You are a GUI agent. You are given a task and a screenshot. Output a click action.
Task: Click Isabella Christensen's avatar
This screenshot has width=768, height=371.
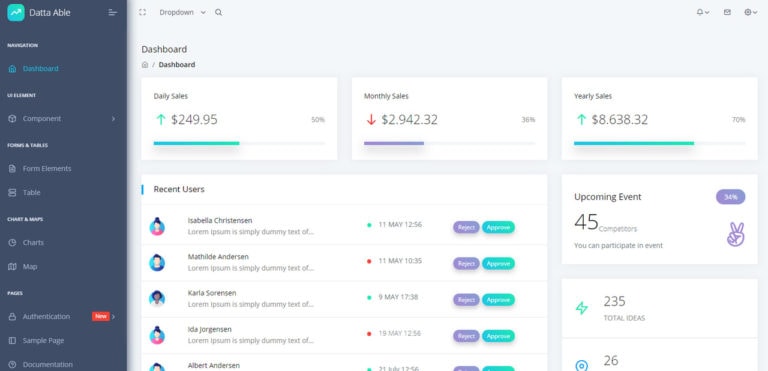pyautogui.click(x=157, y=226)
